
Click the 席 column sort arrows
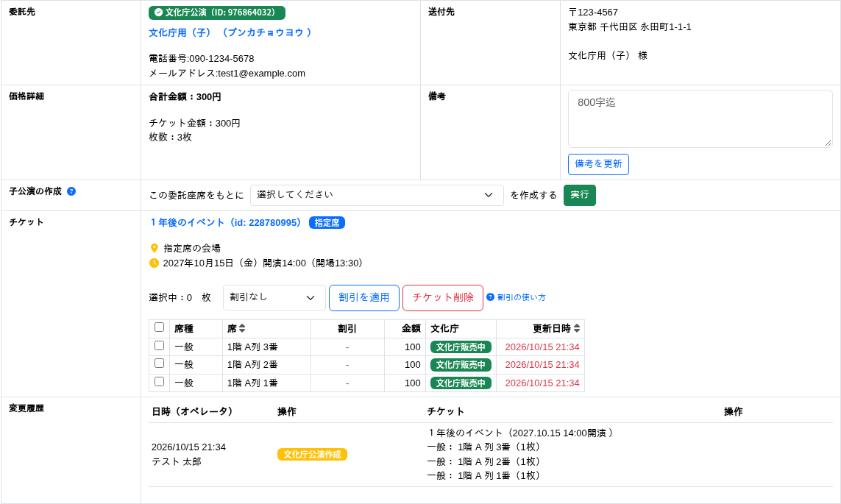(242, 328)
